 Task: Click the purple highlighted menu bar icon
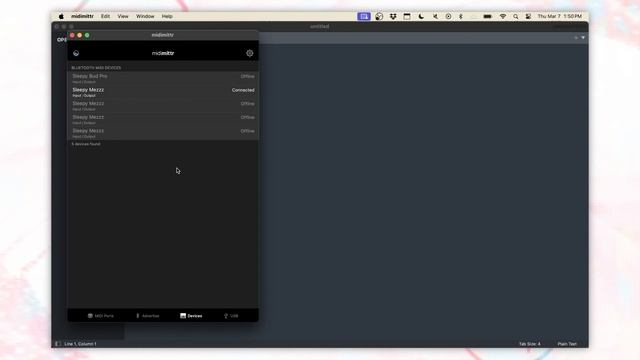pos(364,16)
